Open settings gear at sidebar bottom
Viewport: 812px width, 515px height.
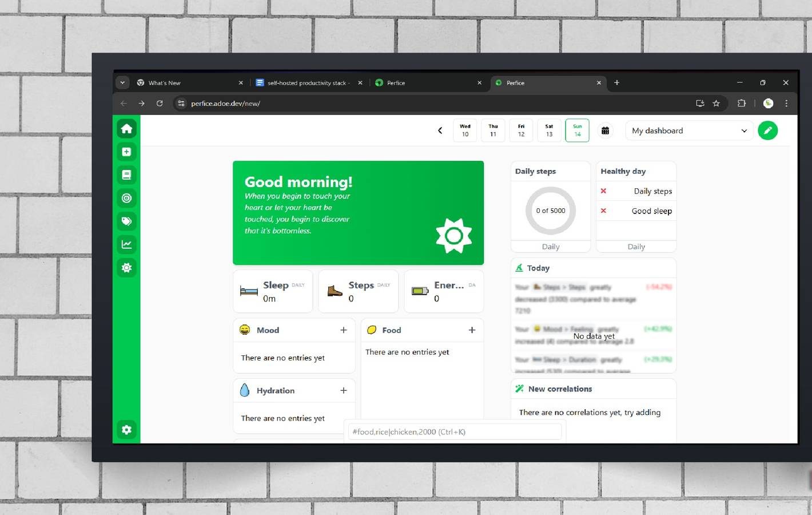(126, 430)
